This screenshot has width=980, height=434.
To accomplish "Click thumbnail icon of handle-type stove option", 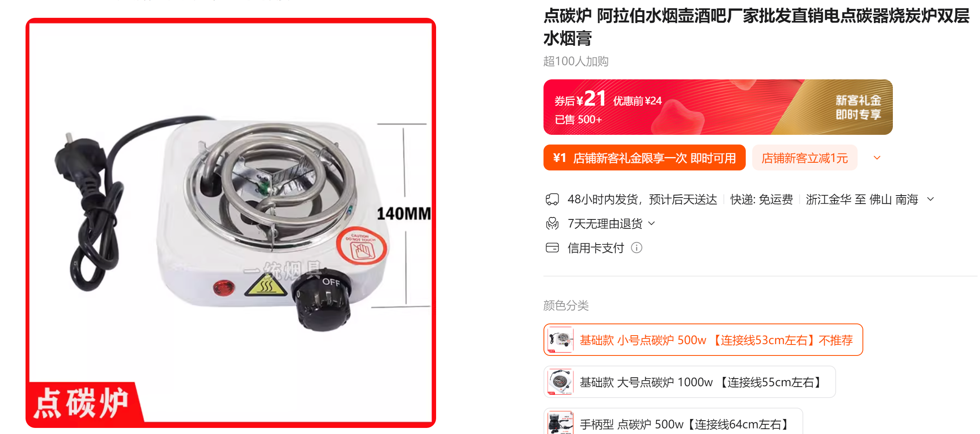I will [x=560, y=423].
